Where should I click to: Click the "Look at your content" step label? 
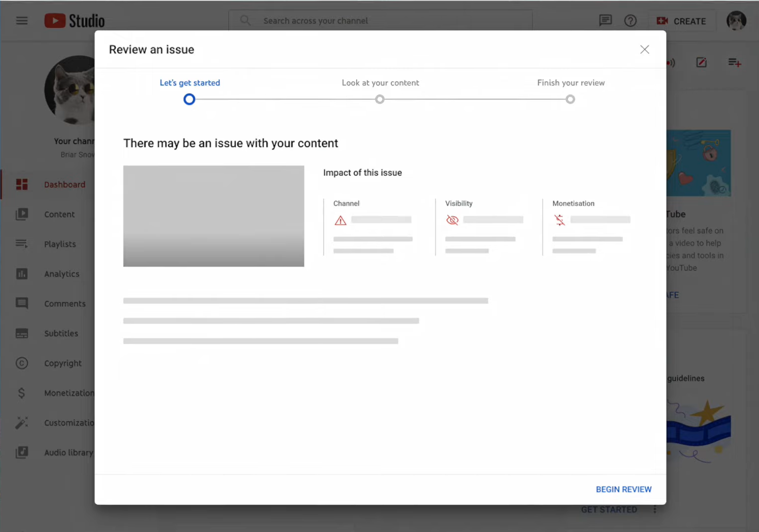(x=380, y=83)
